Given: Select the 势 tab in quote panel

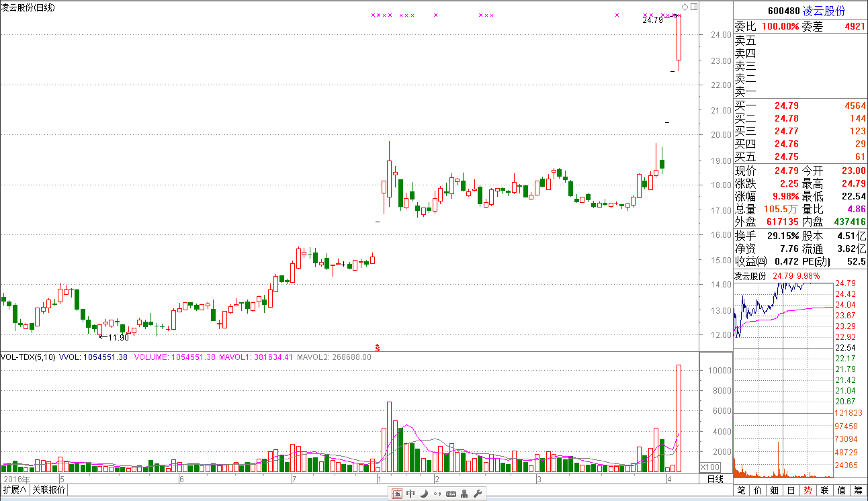Looking at the screenshot, I should tap(808, 490).
